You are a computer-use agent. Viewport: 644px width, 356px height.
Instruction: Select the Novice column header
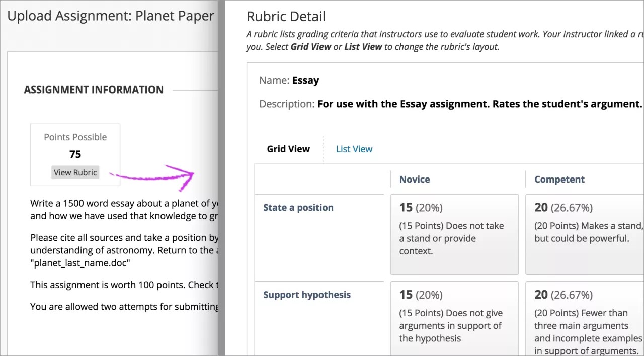point(415,179)
